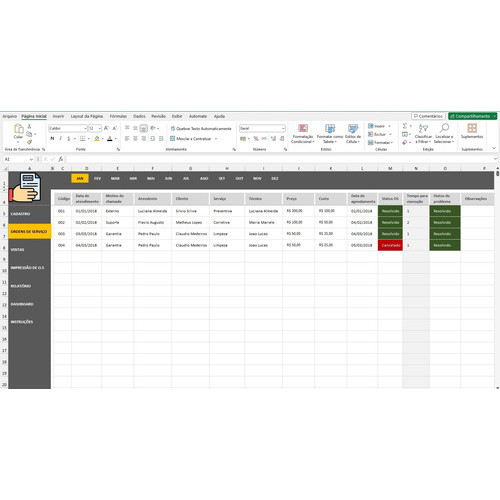Toggle underline formatting
The width and height of the screenshot is (500, 500).
click(x=69, y=139)
